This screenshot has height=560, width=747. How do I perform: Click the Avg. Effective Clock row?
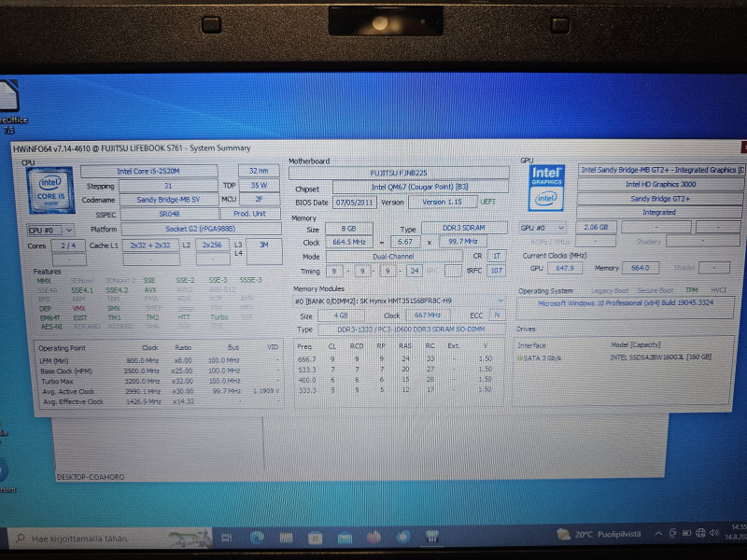click(x=161, y=401)
